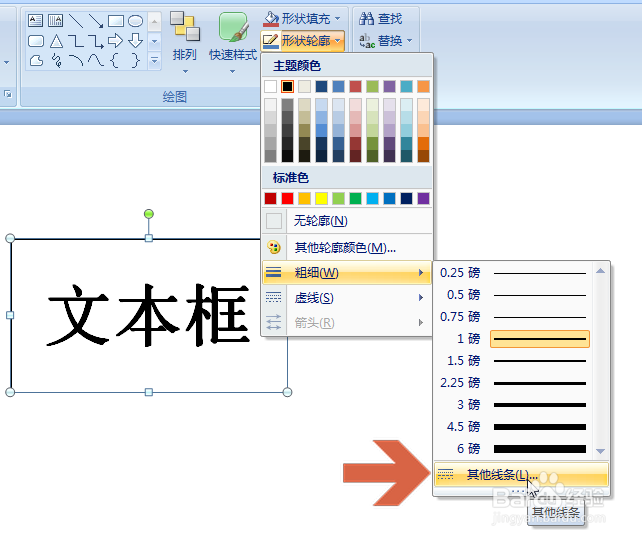
Task: Select the vertical text box shape
Action: 55,20
